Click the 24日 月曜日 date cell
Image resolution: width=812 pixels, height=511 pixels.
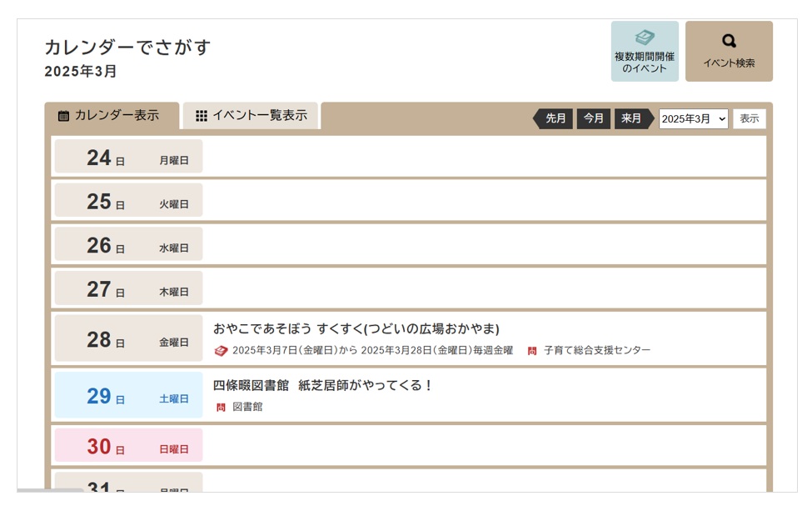click(128, 158)
